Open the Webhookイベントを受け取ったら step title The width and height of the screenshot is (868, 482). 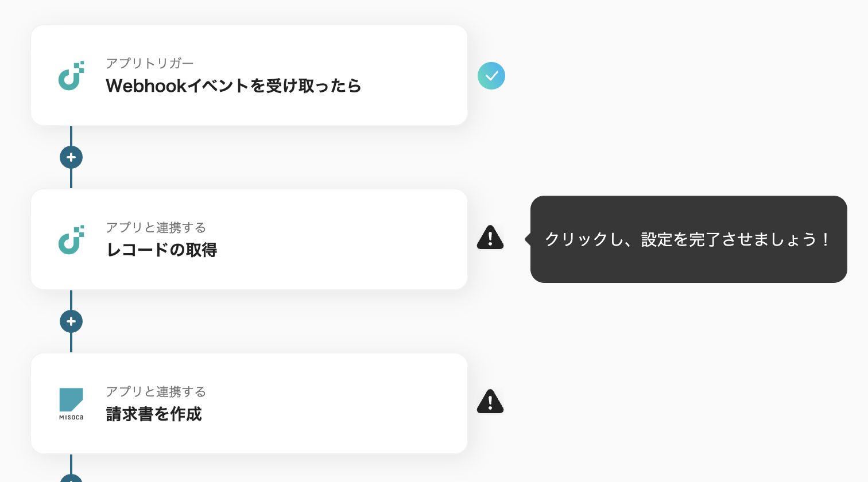[233, 86]
